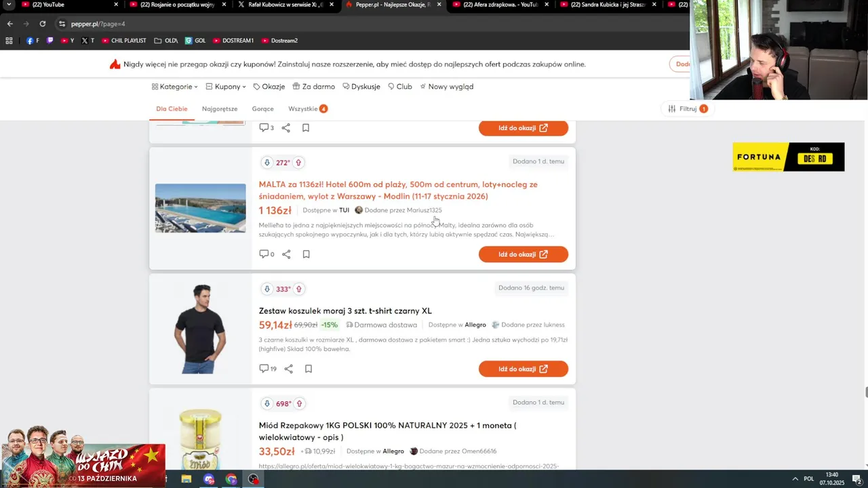Bookmark the Zestaw koszulek moraj deal

308,369
